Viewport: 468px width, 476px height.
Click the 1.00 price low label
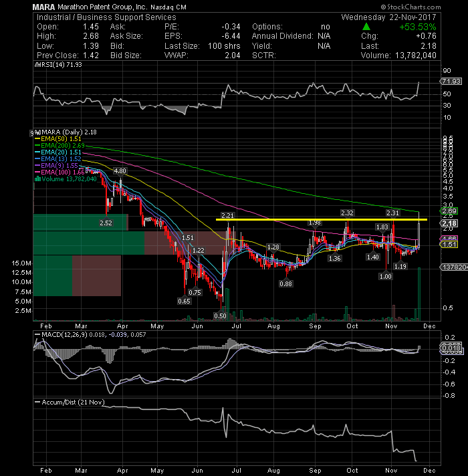(386, 276)
